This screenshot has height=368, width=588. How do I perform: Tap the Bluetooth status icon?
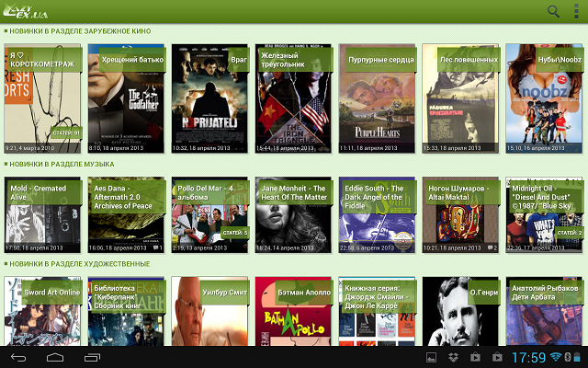point(568,357)
